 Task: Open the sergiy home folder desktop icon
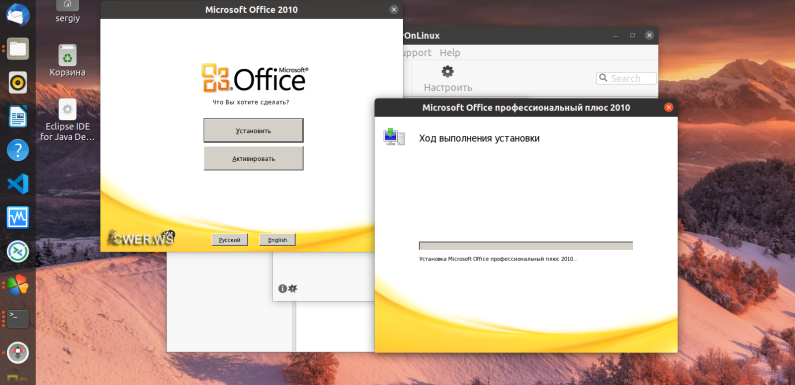[x=68, y=11]
